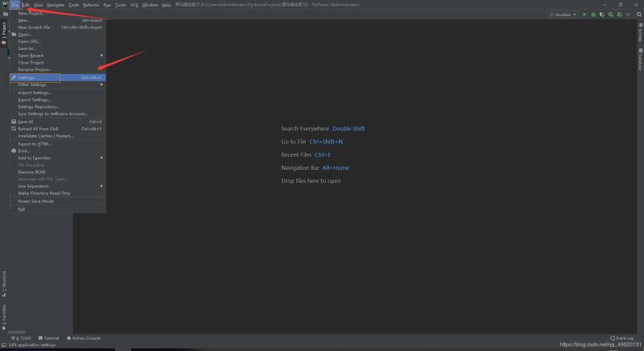Open the SciView right sidebar tab
644x351 pixels.
point(640,32)
